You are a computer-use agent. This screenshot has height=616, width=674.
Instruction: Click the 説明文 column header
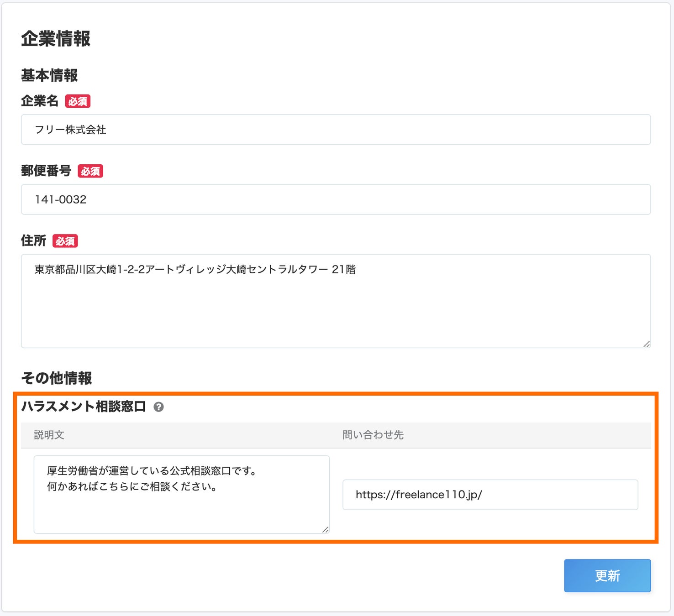[x=49, y=435]
